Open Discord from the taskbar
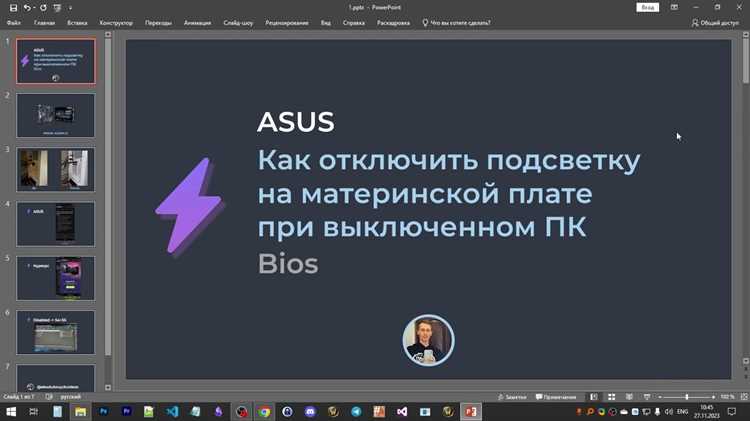This screenshot has height=421, width=750. (310, 411)
